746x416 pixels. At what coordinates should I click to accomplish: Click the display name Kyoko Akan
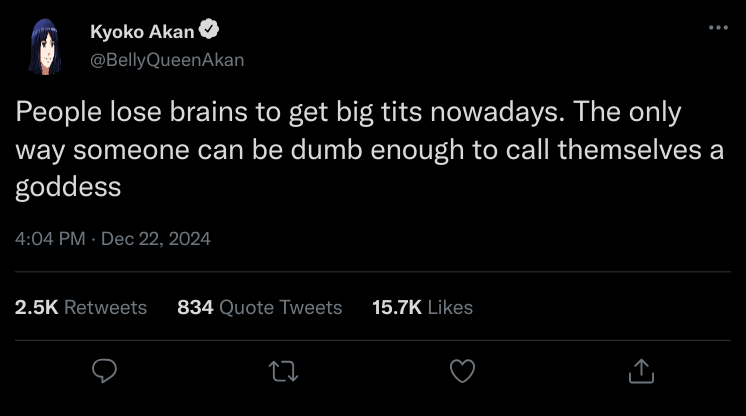pyautogui.click(x=142, y=33)
